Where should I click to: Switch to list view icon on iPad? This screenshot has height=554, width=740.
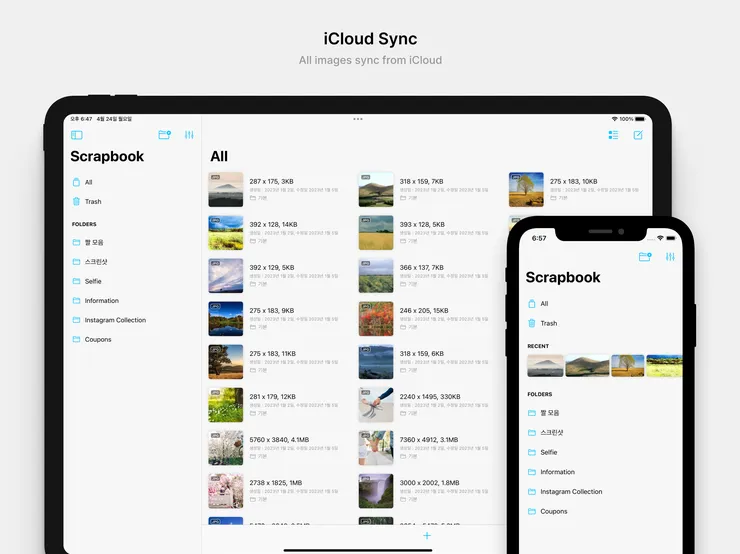coord(613,135)
